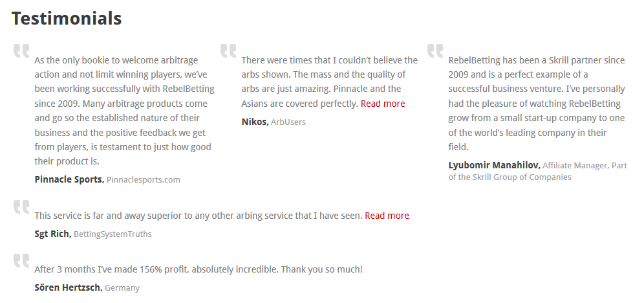Click the Nikos author name
This screenshot has height=303, width=644.
255,122
